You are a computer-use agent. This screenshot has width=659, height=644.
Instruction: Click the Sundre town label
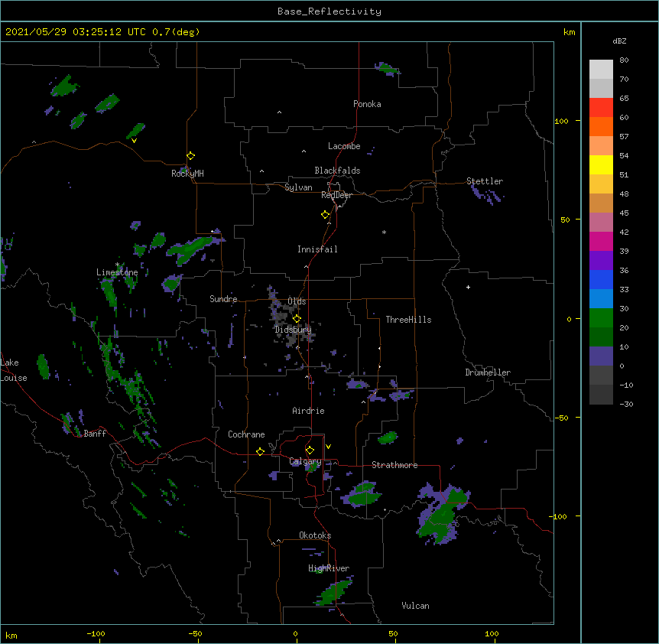tap(223, 299)
